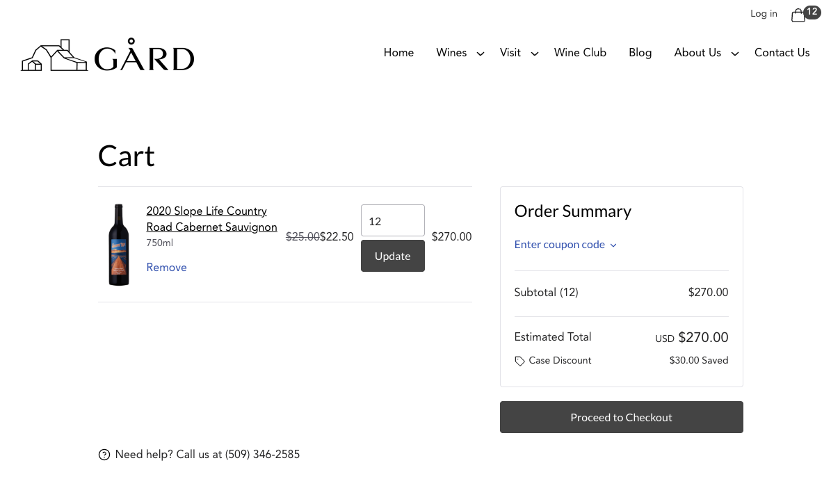
Task: Open the shopping bag cart icon
Action: point(798,15)
